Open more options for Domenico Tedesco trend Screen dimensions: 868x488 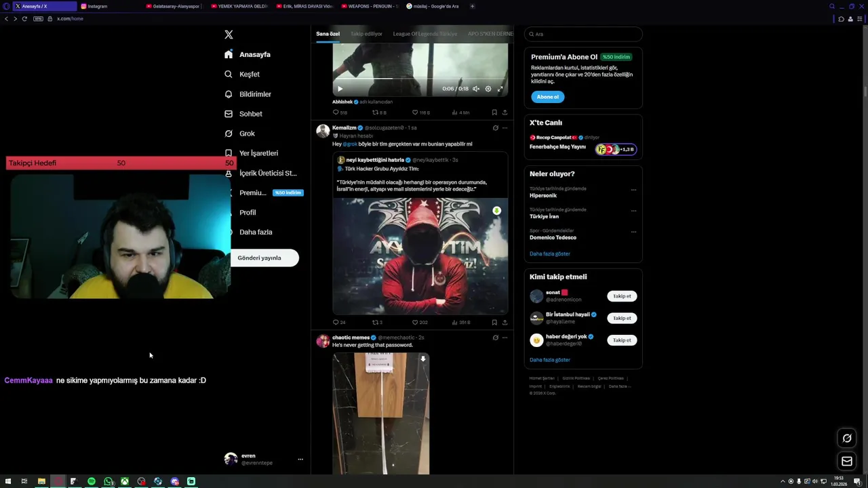pos(633,232)
